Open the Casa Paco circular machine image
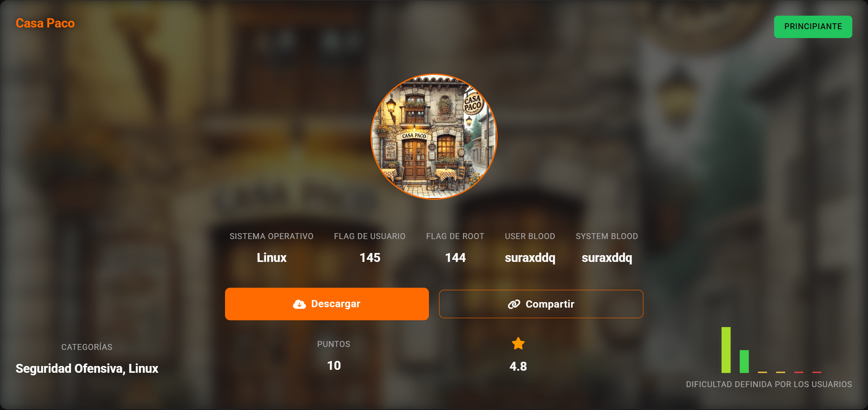The width and height of the screenshot is (868, 410). tap(434, 137)
